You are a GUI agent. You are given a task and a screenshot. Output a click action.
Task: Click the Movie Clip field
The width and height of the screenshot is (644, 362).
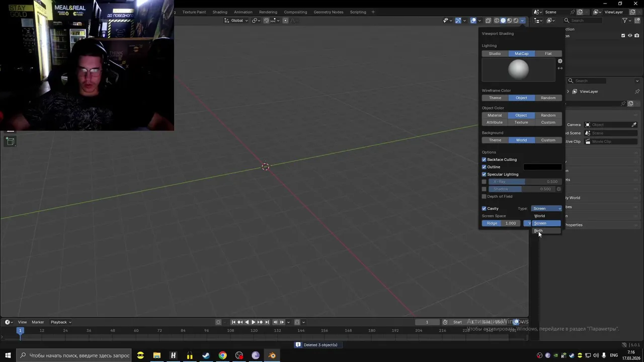pos(611,142)
